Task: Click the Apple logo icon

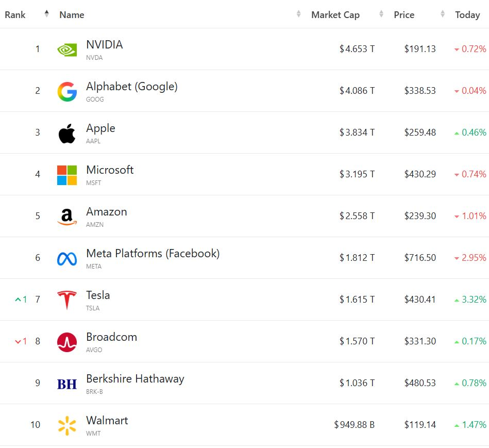Action: click(x=67, y=133)
